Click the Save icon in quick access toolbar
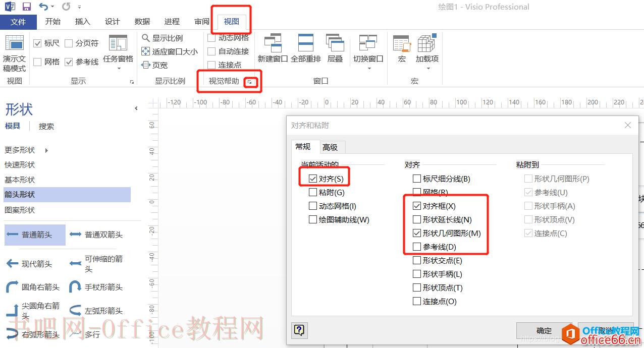Image resolution: width=644 pixels, height=348 pixels. pyautogui.click(x=27, y=7)
